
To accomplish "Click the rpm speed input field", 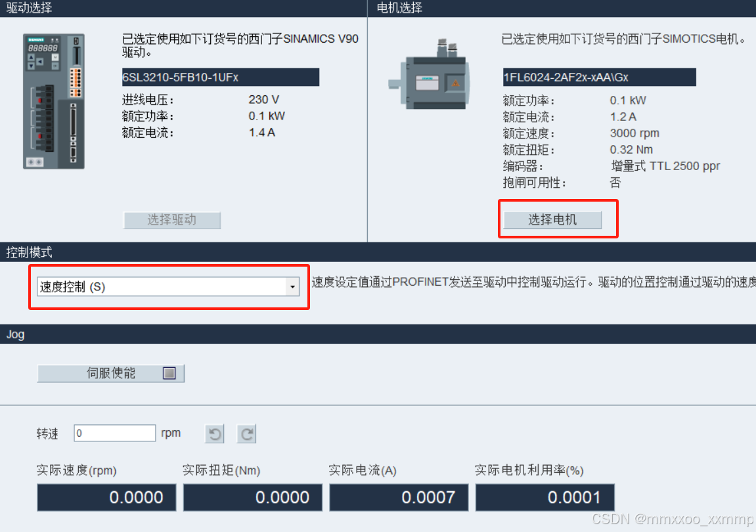I will 115,433.
